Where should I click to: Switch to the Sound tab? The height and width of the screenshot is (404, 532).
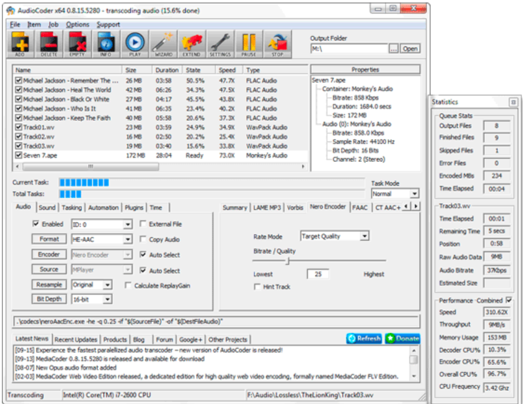(x=47, y=207)
